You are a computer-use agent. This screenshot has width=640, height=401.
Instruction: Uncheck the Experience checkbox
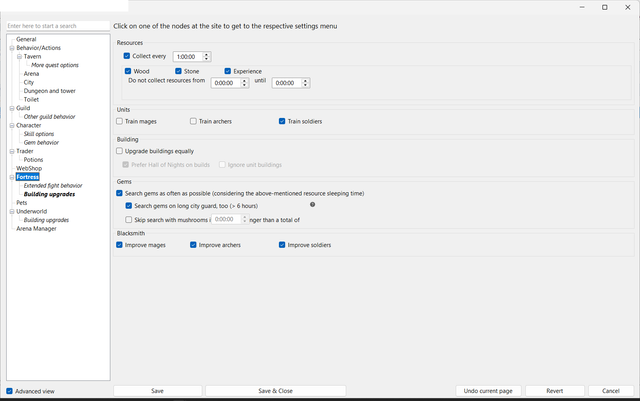(228, 71)
